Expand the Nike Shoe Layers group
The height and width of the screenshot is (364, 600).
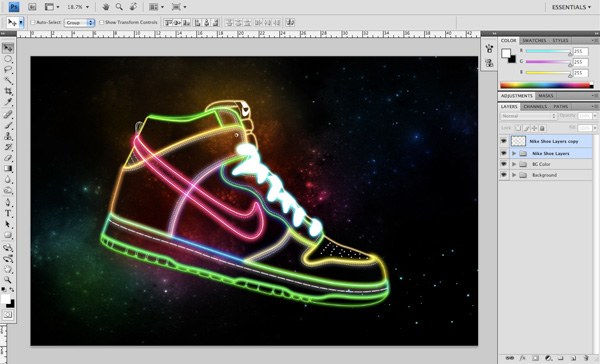click(514, 153)
